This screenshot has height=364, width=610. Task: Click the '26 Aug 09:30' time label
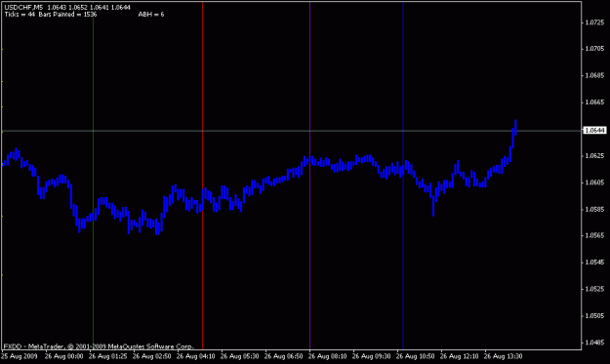[x=371, y=356]
